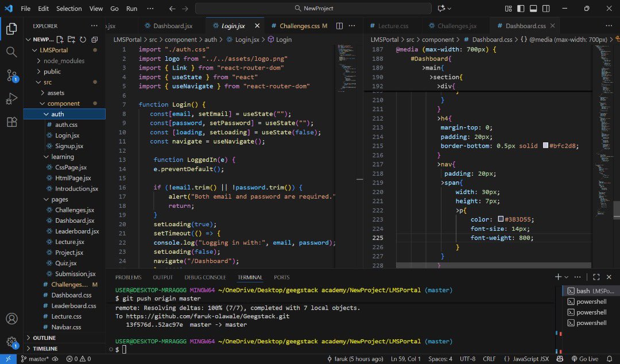Split the Login.jsx editor
The width and height of the screenshot is (620, 364).
coord(339,26)
